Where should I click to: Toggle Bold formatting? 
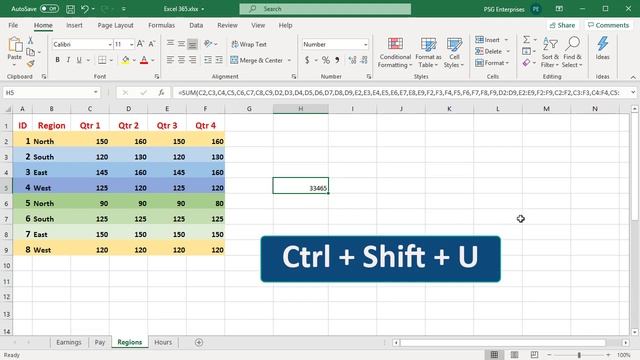click(x=58, y=60)
